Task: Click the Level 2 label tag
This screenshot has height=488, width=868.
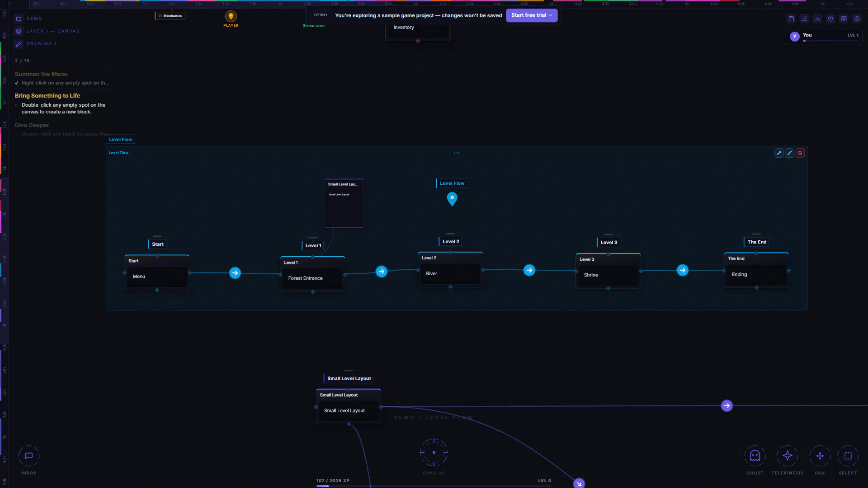Action: (x=450, y=242)
